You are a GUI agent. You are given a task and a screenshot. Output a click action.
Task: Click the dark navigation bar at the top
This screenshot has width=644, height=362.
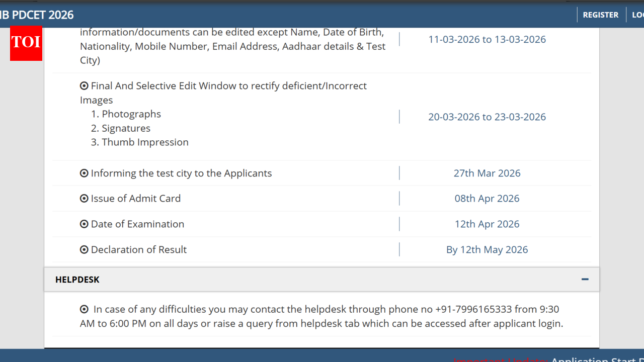click(x=322, y=15)
